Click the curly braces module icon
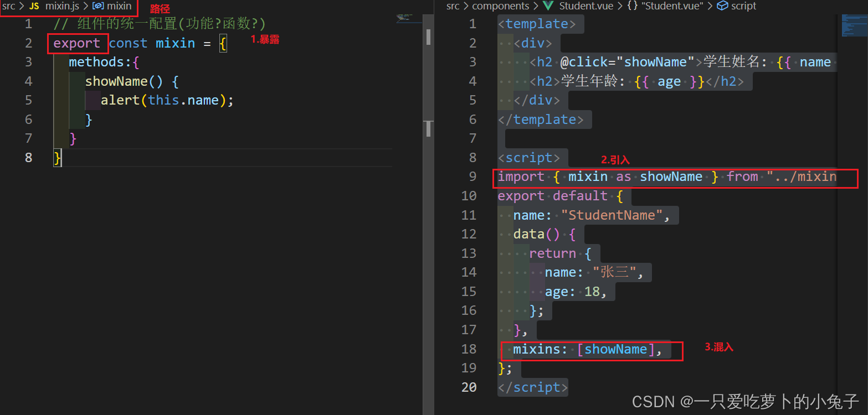Screen dimensions: 868x415 tap(632, 7)
